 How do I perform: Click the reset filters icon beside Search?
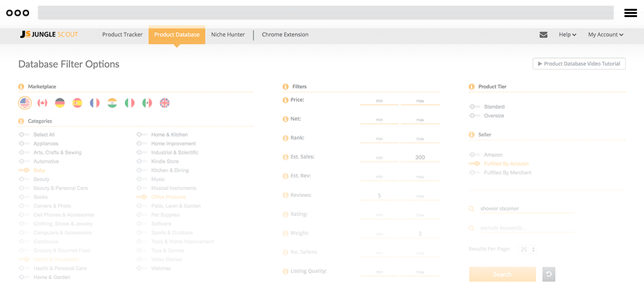(549, 275)
